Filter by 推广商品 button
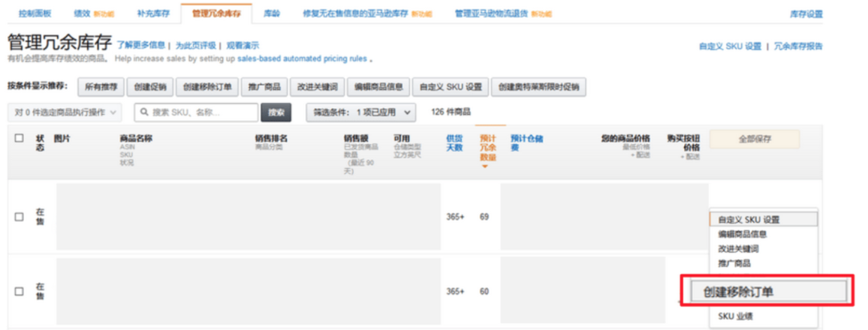The image size is (868, 330). coord(264,87)
